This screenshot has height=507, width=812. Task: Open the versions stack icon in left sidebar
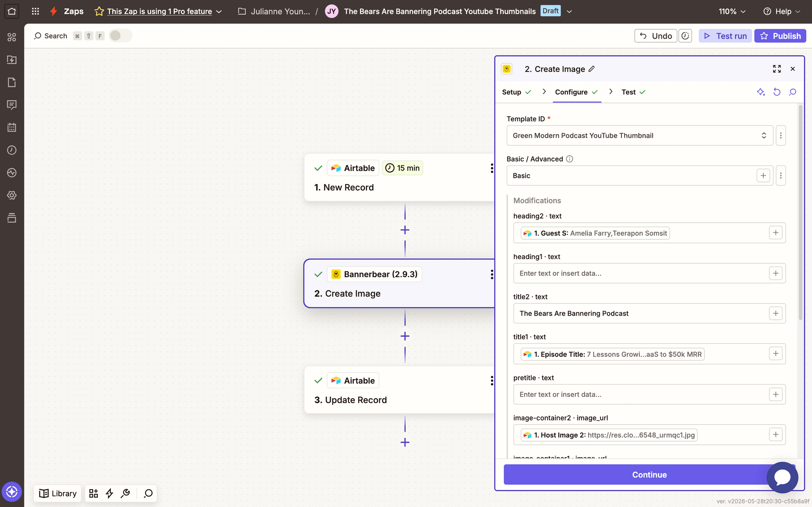point(12,218)
